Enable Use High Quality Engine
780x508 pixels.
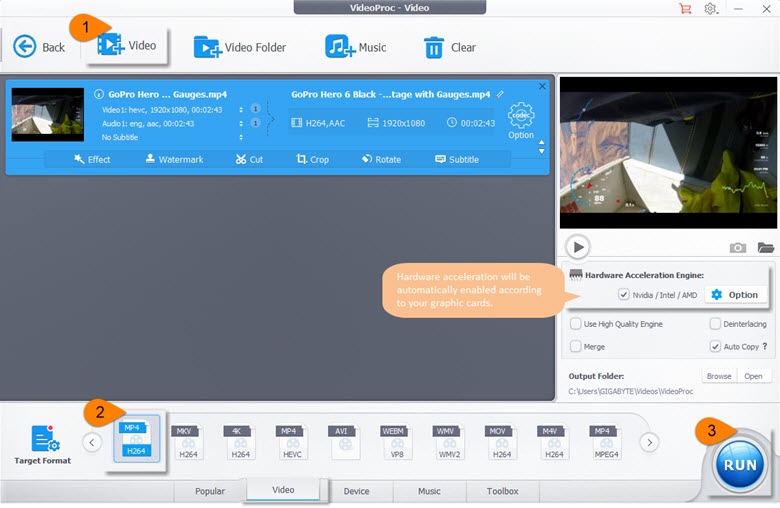(x=576, y=324)
